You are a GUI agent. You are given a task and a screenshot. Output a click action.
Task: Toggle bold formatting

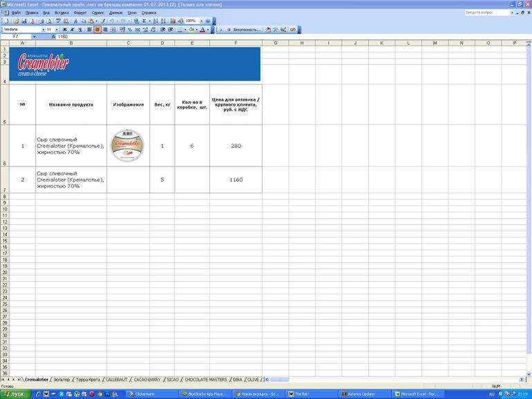pos(64,30)
